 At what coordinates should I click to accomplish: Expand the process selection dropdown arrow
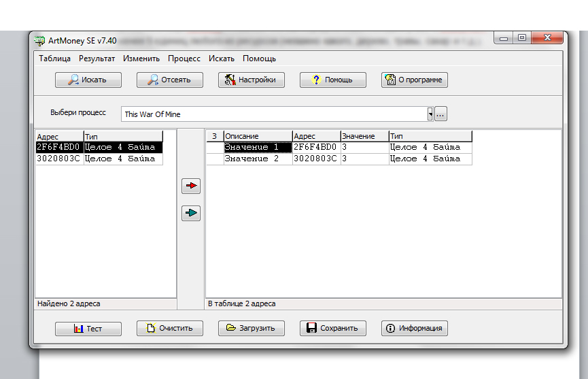tap(430, 114)
